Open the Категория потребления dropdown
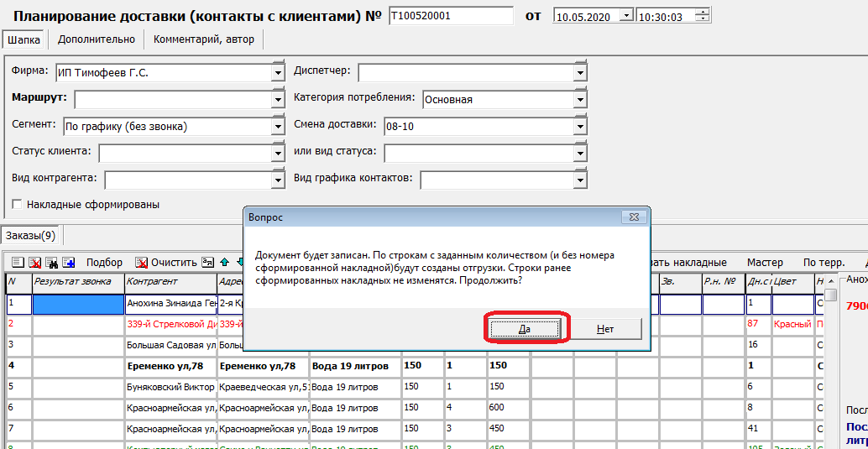 coord(579,100)
